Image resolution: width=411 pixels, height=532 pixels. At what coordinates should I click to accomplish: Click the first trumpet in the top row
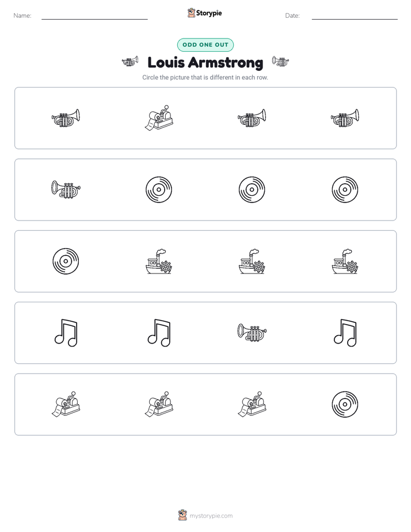click(x=66, y=117)
